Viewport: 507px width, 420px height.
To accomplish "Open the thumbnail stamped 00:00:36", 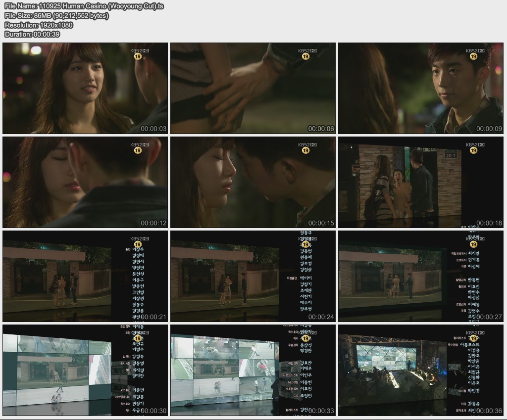I will pyautogui.click(x=421, y=370).
